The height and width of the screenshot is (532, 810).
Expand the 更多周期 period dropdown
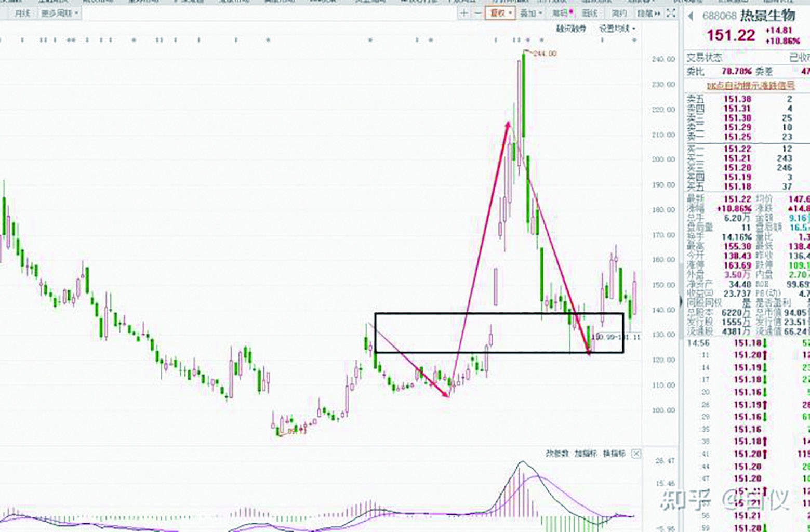coord(60,13)
